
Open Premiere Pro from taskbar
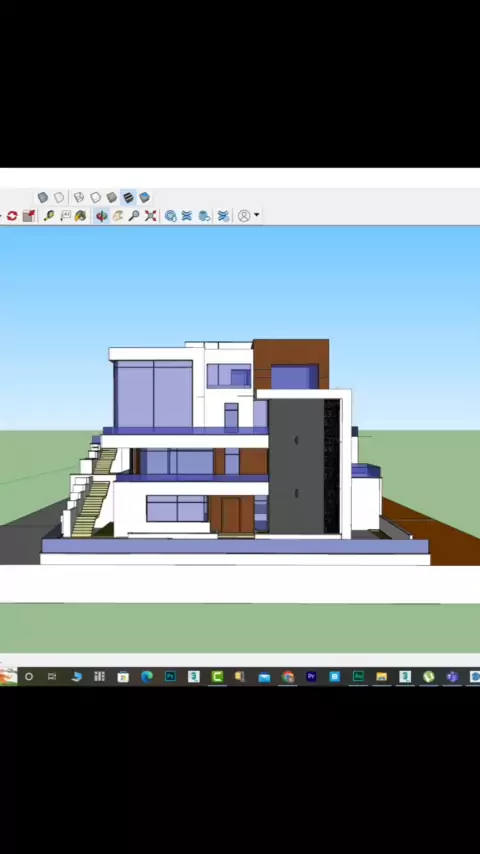click(x=311, y=676)
